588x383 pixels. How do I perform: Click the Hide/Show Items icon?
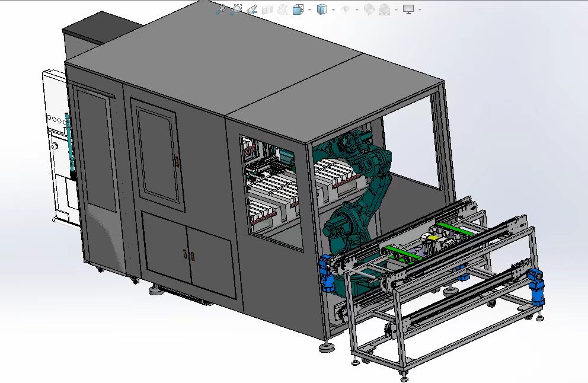click(346, 9)
